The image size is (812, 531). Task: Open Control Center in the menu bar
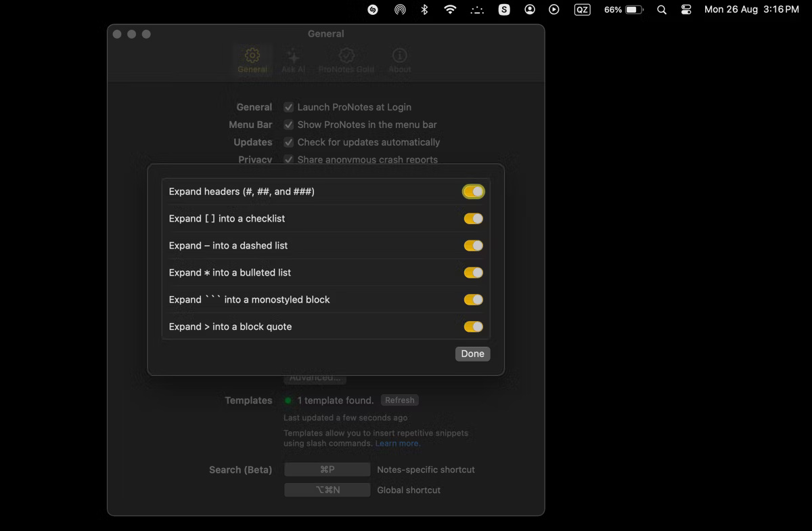[x=685, y=9]
